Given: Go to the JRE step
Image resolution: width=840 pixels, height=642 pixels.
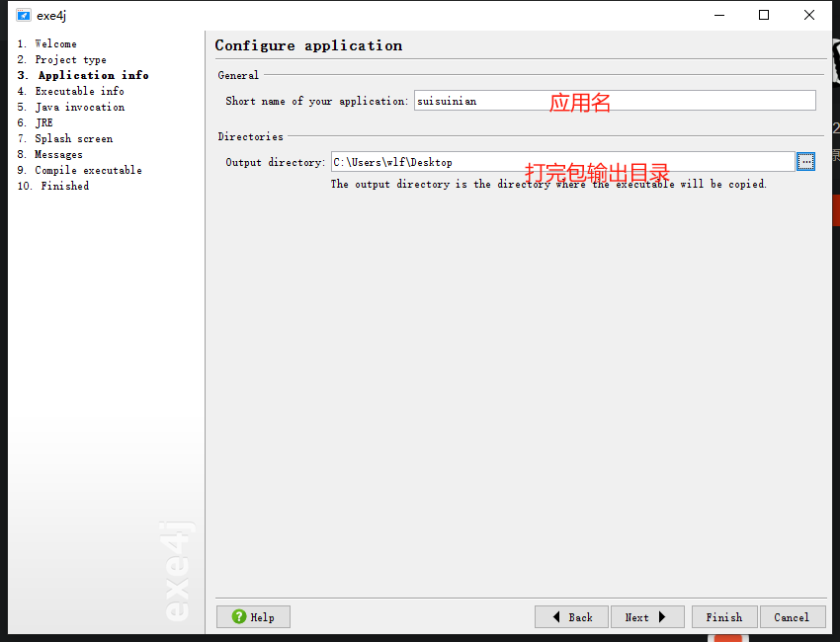Looking at the screenshot, I should pyautogui.click(x=43, y=122).
